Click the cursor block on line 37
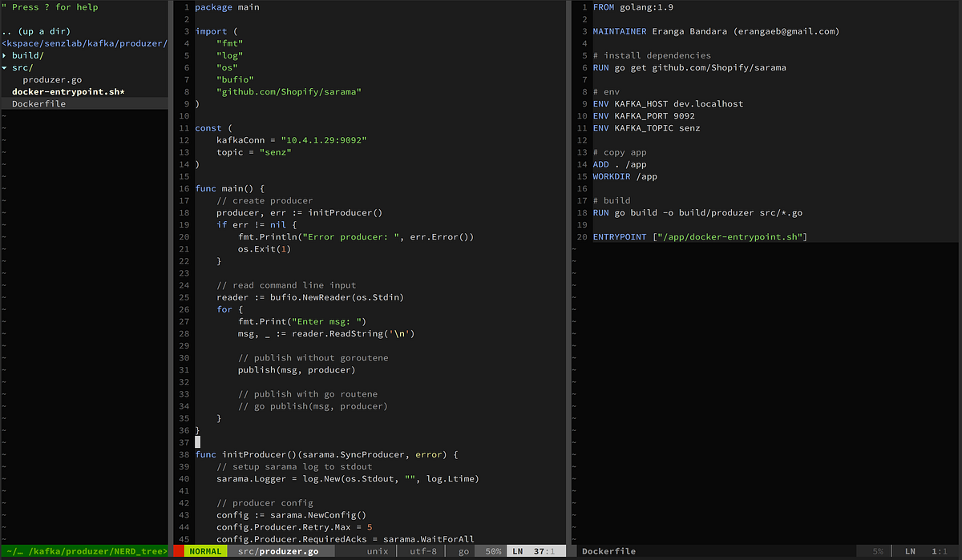This screenshot has height=560, width=962. [197, 441]
